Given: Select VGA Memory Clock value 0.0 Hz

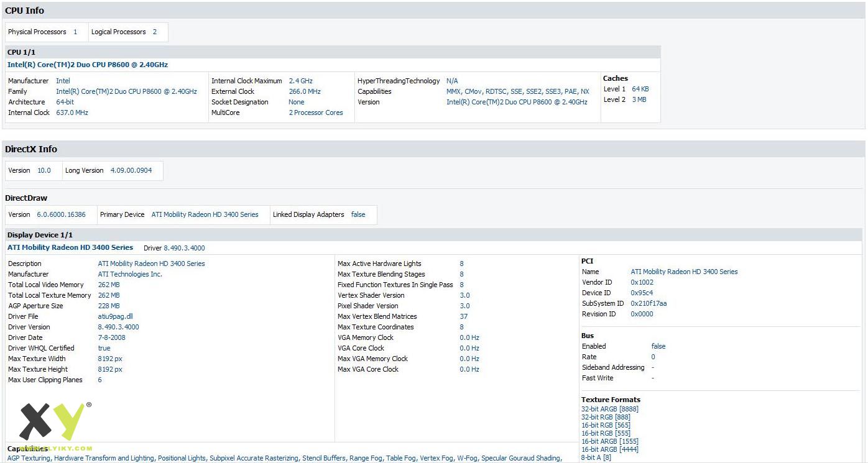Looking at the screenshot, I should (x=469, y=337).
